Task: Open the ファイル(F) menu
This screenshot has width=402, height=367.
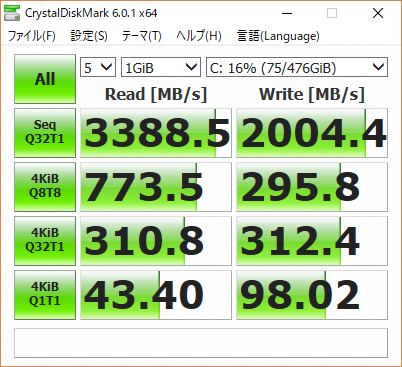Action: (x=32, y=36)
